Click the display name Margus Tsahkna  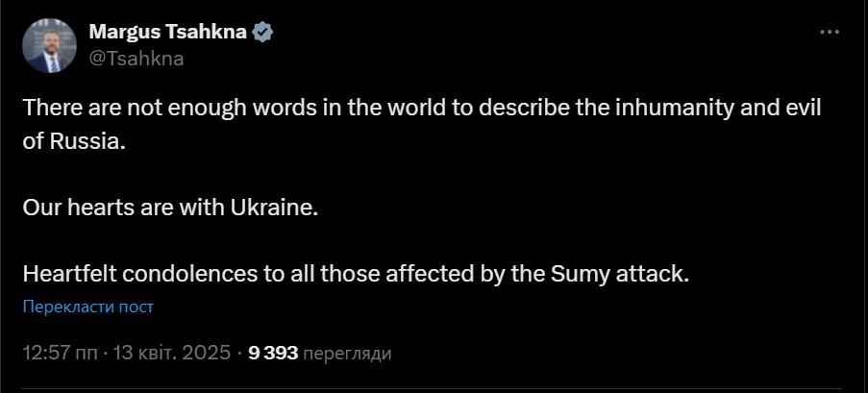click(x=168, y=32)
